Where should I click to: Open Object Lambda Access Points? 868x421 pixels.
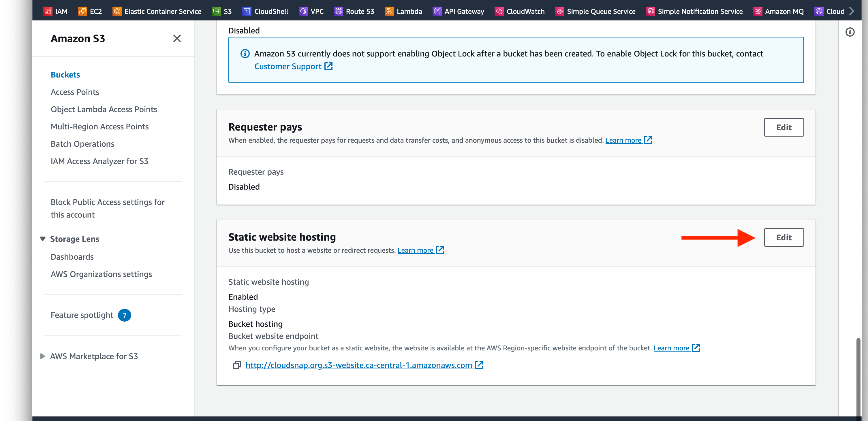click(x=104, y=109)
